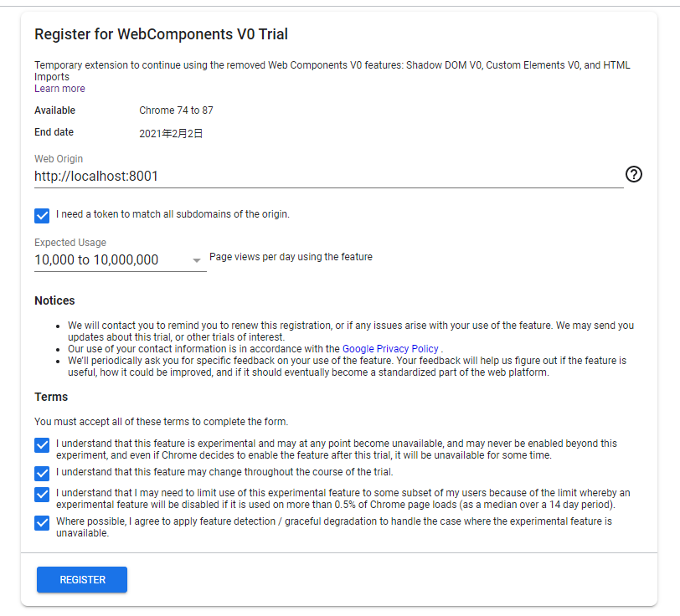Click inside the Expected Usage combo box
680x616 pixels.
tap(117, 260)
